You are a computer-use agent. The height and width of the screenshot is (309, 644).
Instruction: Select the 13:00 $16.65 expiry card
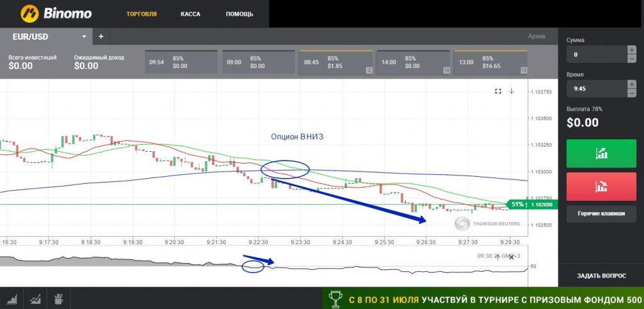coord(491,62)
